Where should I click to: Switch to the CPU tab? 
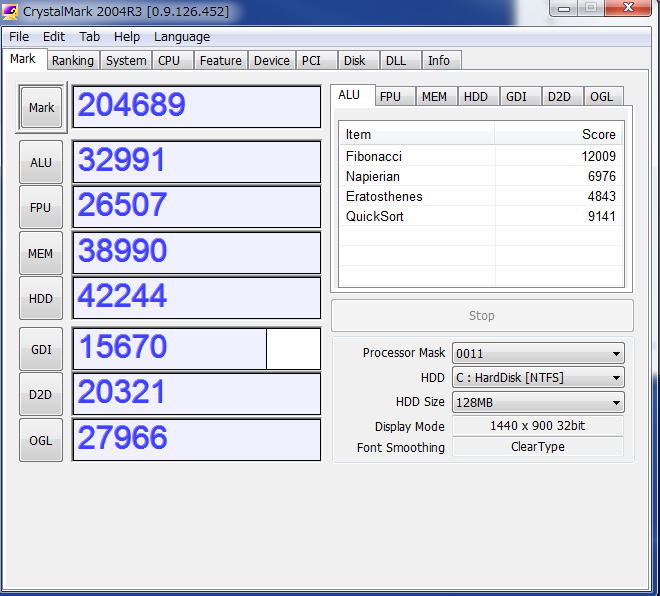click(169, 61)
